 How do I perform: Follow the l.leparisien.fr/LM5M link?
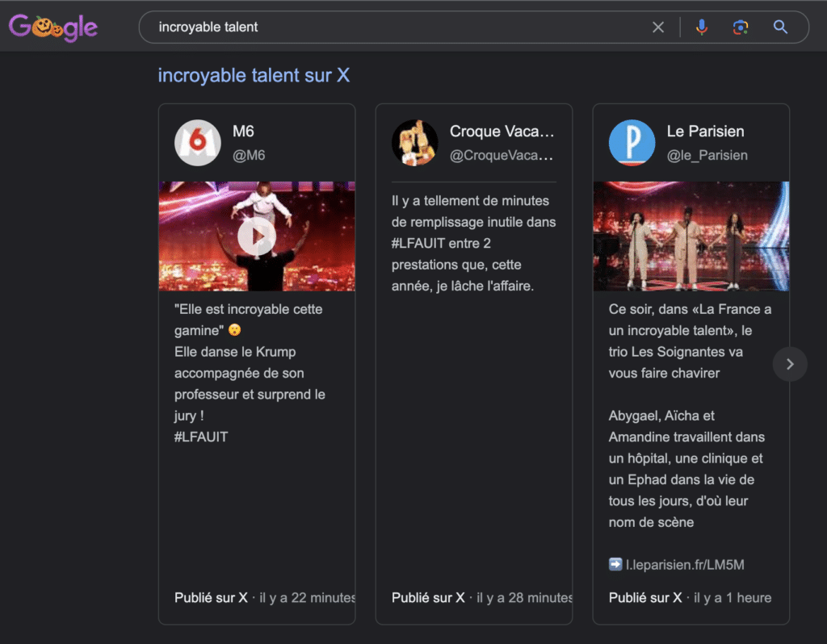(685, 565)
